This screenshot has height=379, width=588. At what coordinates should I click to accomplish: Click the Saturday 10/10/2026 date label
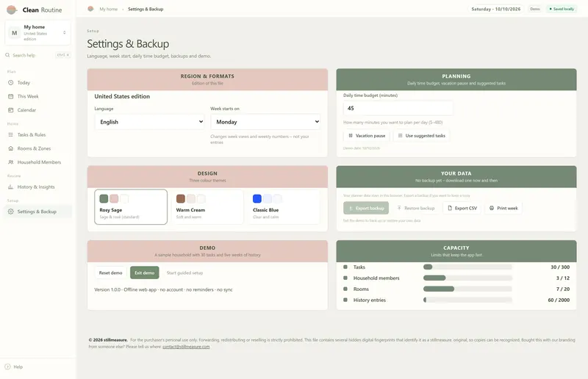point(495,9)
